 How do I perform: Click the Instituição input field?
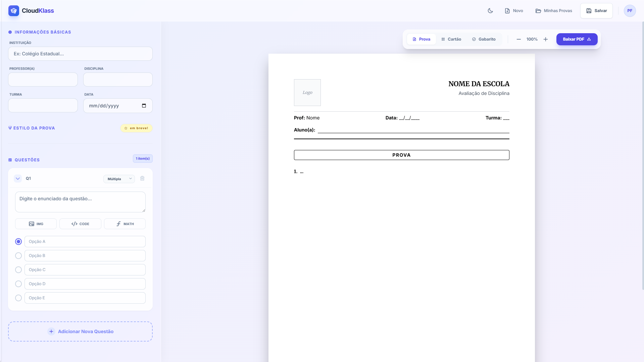(x=81, y=54)
